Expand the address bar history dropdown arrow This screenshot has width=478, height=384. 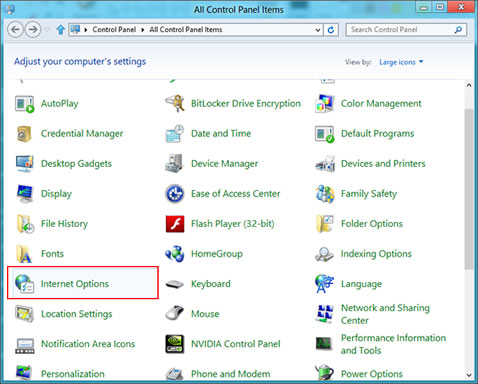318,30
